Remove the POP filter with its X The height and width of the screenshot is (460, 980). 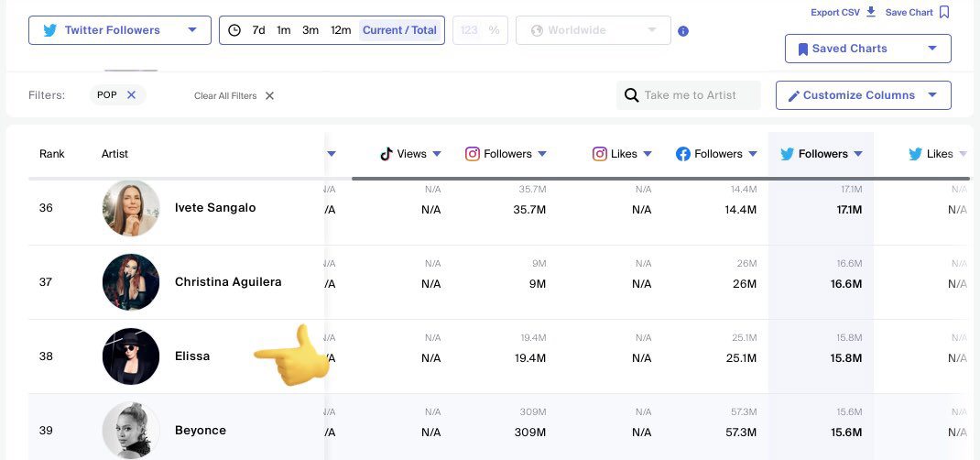[x=131, y=95]
